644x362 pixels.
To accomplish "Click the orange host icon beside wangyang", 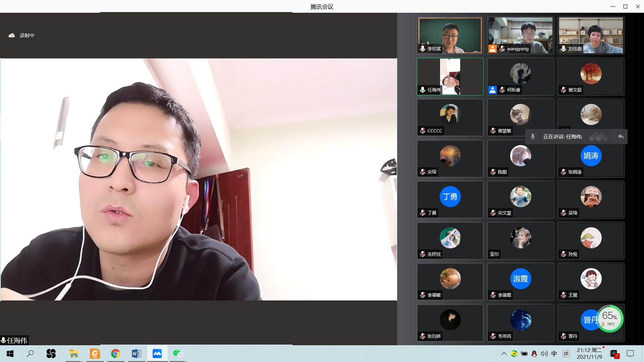I will (492, 49).
